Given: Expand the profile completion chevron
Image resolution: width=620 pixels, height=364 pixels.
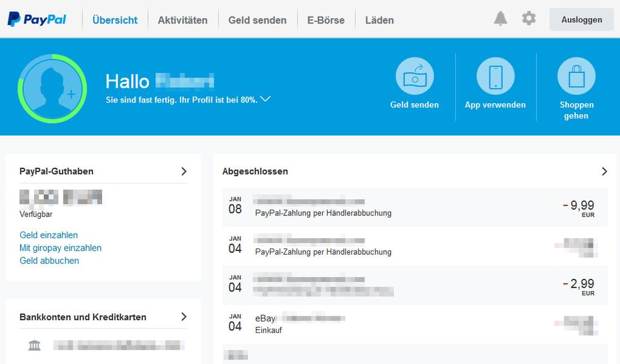Looking at the screenshot, I should 265,99.
